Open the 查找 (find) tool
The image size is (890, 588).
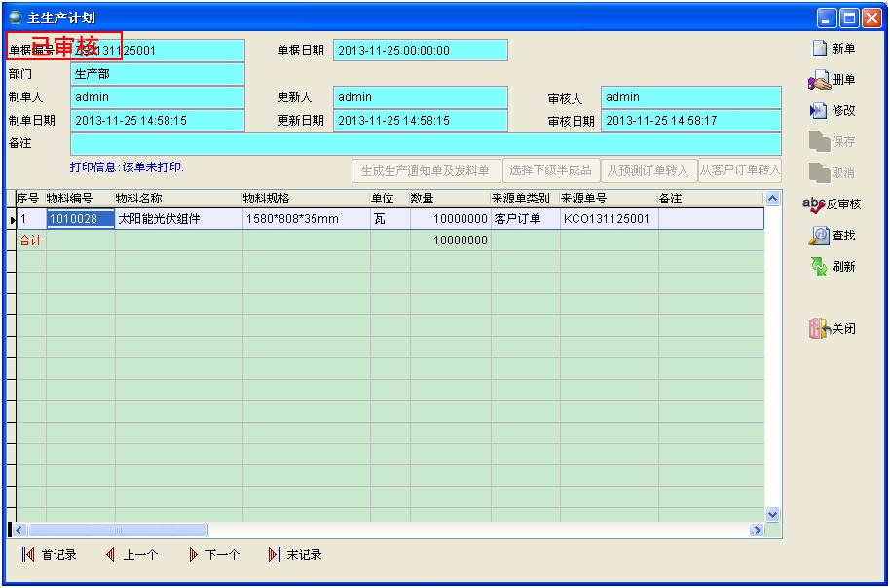click(819, 236)
